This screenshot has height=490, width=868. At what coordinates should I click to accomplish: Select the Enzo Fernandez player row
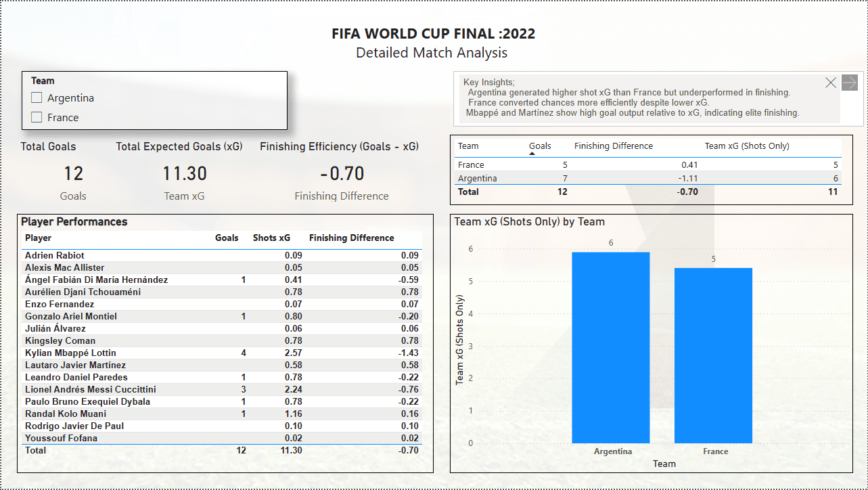click(222, 305)
